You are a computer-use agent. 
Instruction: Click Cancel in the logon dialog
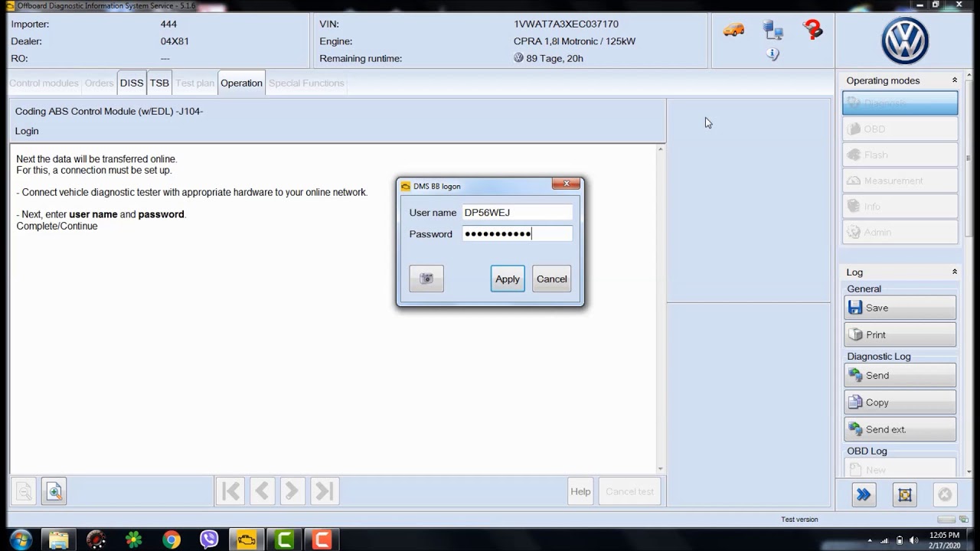[552, 279]
